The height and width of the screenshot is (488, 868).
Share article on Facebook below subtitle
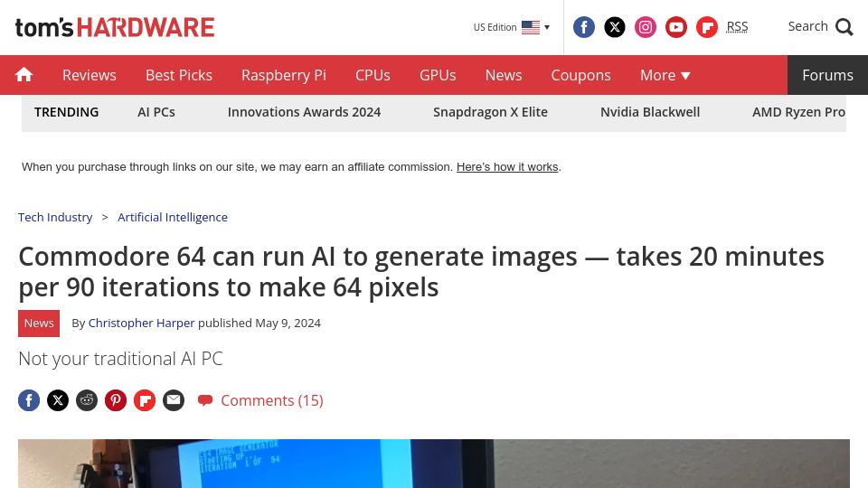click(x=29, y=400)
